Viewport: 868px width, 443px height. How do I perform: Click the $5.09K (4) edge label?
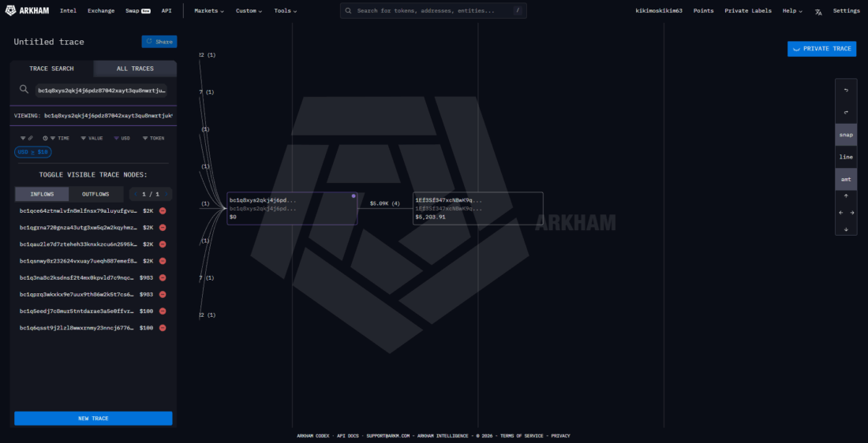tap(385, 203)
